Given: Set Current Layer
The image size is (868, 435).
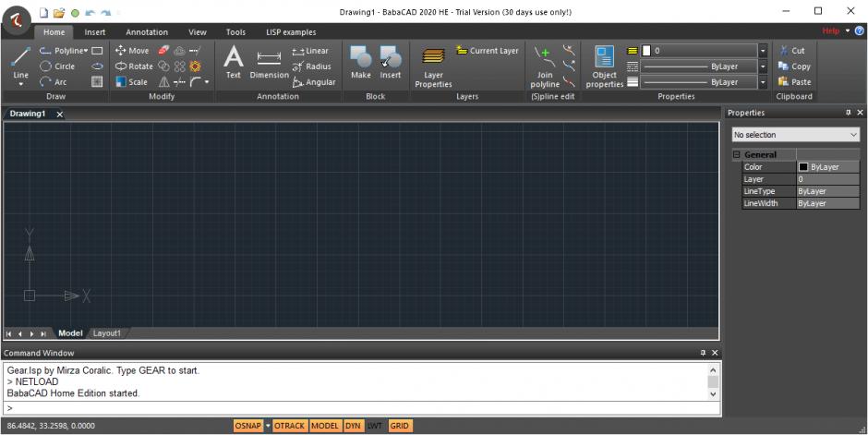Looking at the screenshot, I should coord(488,51).
